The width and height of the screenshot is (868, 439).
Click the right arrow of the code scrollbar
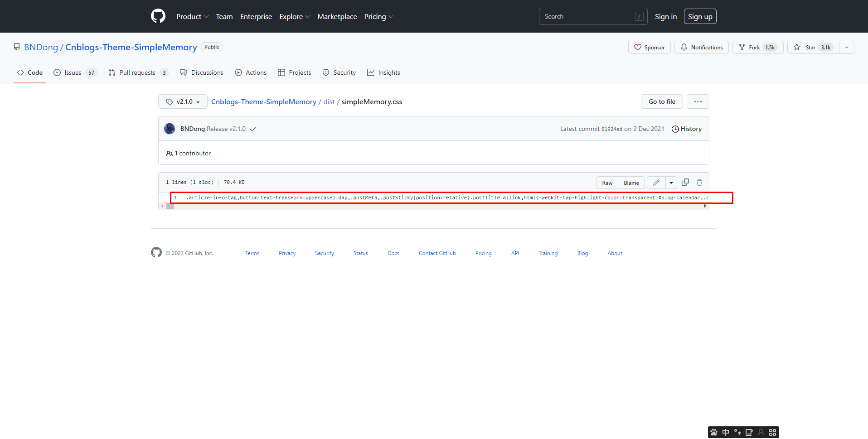(x=705, y=206)
